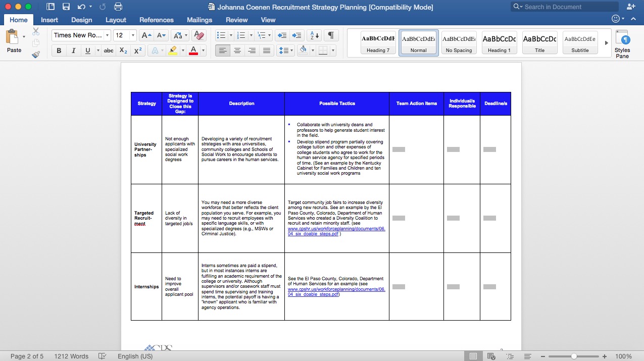Select Align Left paragraph alignment

point(222,50)
